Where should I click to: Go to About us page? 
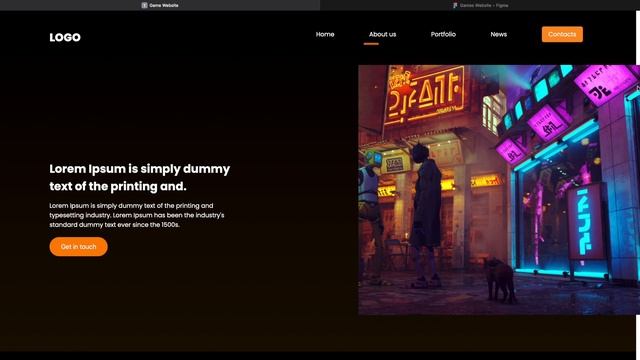point(382,34)
